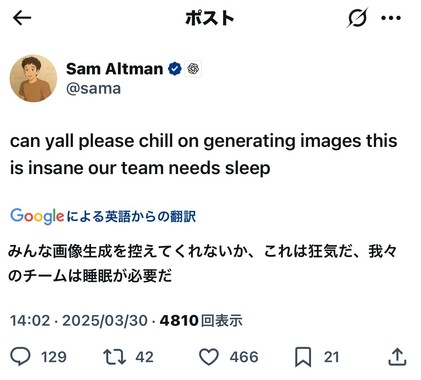The image size is (421, 380).
Task: Click the English tweet text
Action: coord(203,154)
